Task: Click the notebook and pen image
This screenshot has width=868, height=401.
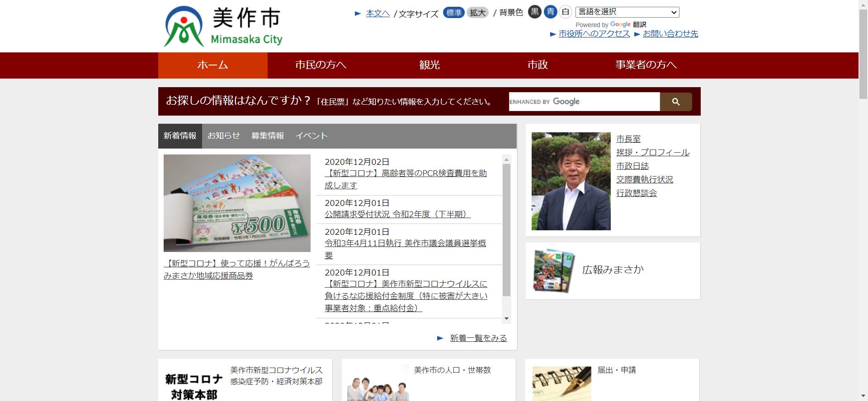Action: pyautogui.click(x=561, y=383)
